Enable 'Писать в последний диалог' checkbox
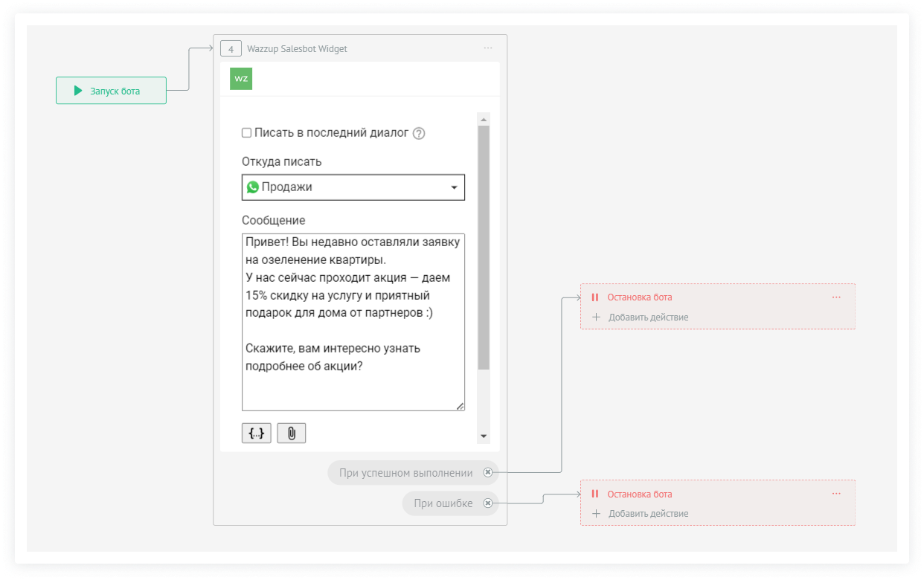 click(x=247, y=133)
